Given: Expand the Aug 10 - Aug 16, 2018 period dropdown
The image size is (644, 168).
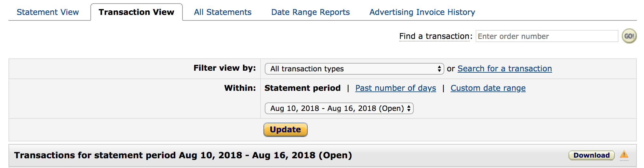Looking at the screenshot, I should point(339,108).
